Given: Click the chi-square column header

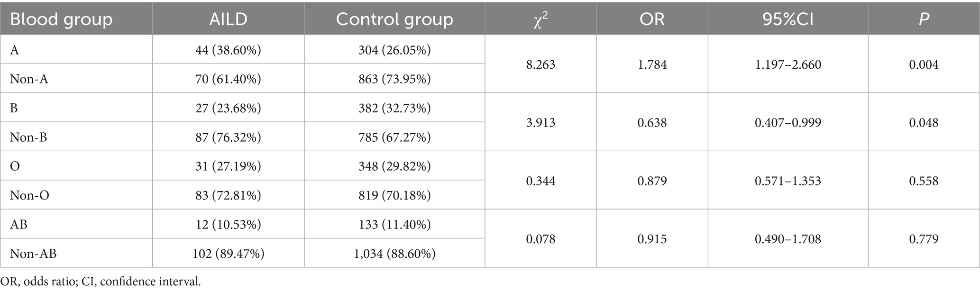Looking at the screenshot, I should pos(540,20).
